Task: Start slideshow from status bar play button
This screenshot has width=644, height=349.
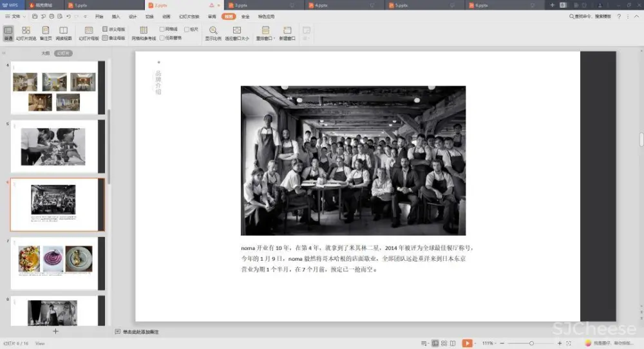Action: pyautogui.click(x=467, y=343)
